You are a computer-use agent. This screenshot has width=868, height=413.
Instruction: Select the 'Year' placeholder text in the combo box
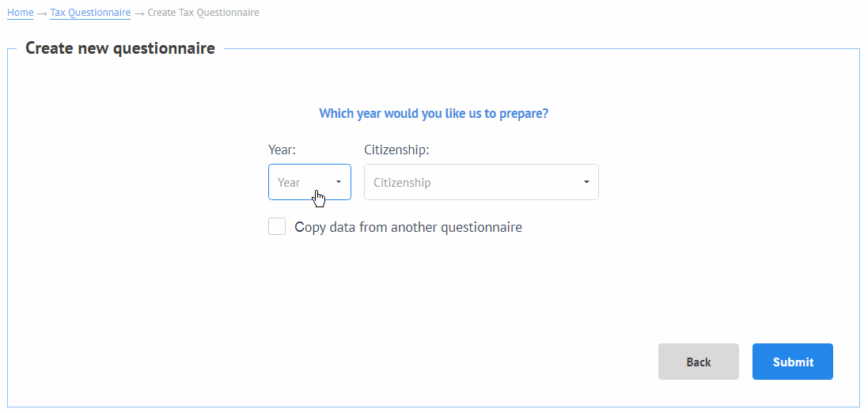(x=289, y=183)
